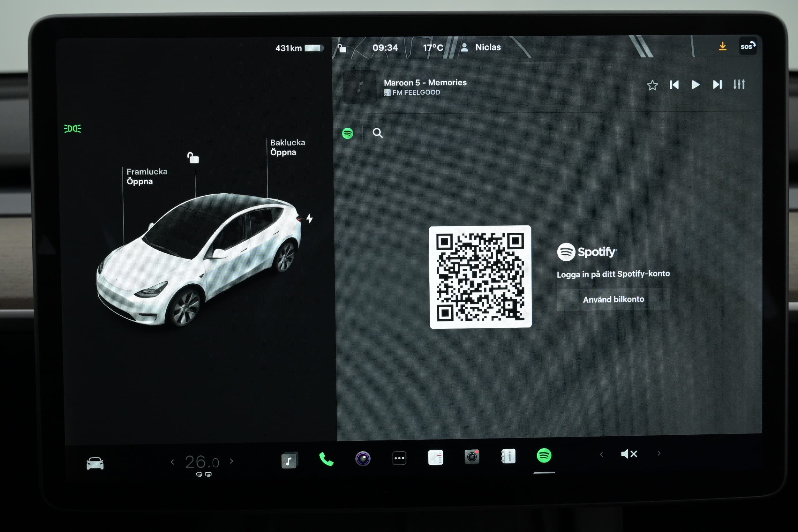Screen dimensions: 798x532
Task: Click the Använd bilkonto button
Action: pos(613,299)
